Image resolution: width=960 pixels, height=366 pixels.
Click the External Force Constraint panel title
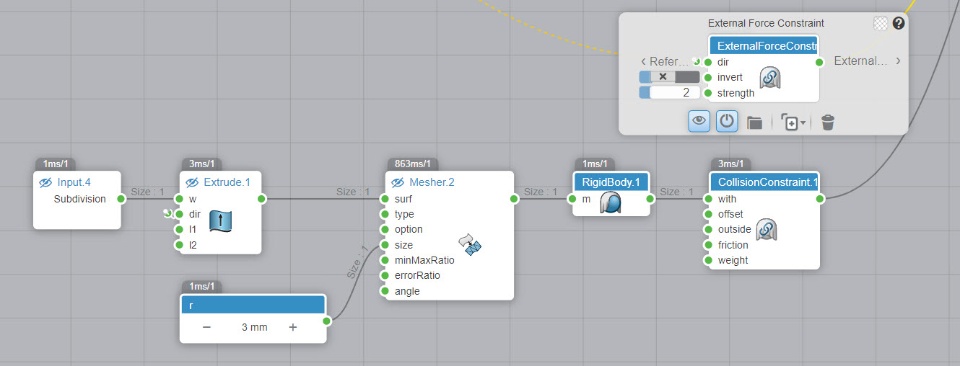click(766, 23)
